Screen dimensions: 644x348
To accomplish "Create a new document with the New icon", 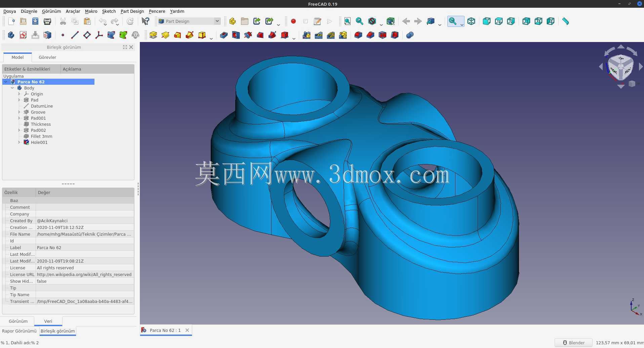I will coord(11,21).
